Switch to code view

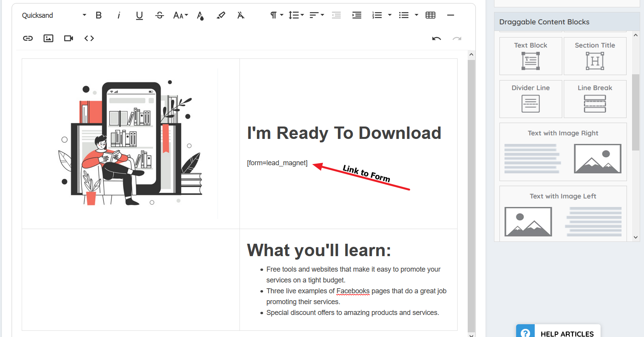(89, 38)
